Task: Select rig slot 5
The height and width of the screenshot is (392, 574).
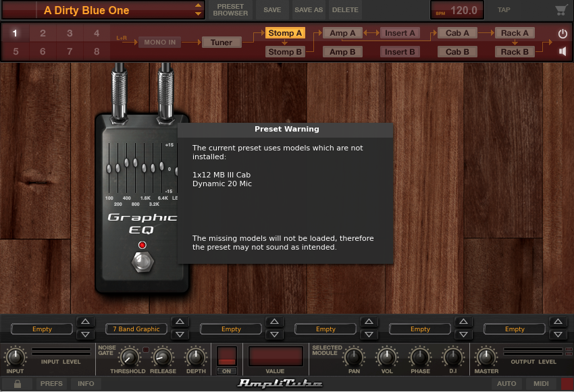Action: pos(16,51)
